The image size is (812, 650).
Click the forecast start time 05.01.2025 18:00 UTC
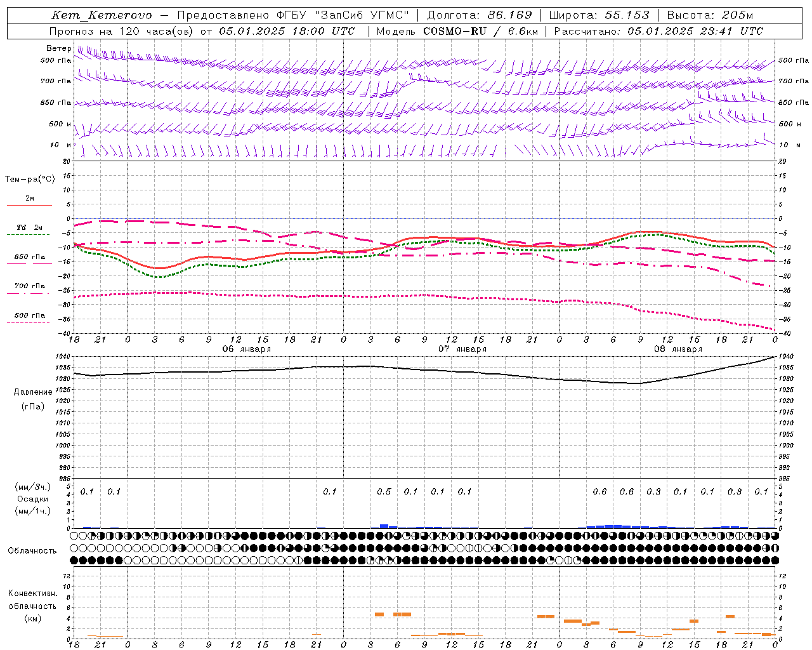point(287,31)
